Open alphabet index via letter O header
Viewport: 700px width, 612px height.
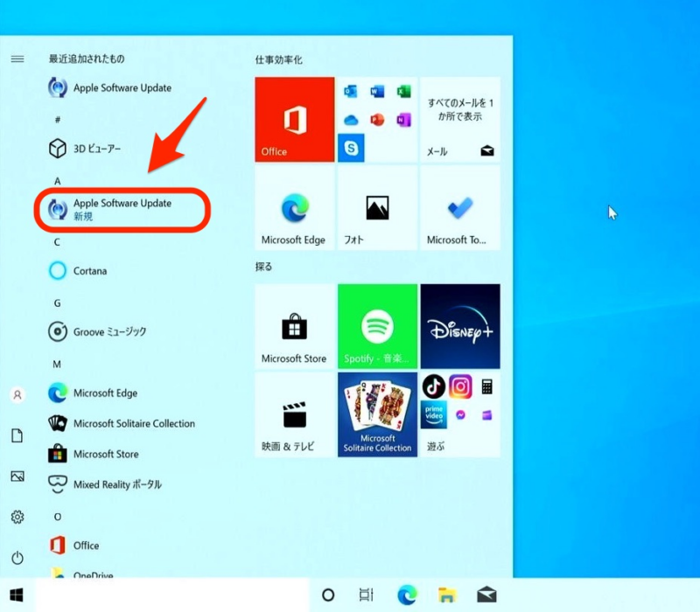(58, 517)
